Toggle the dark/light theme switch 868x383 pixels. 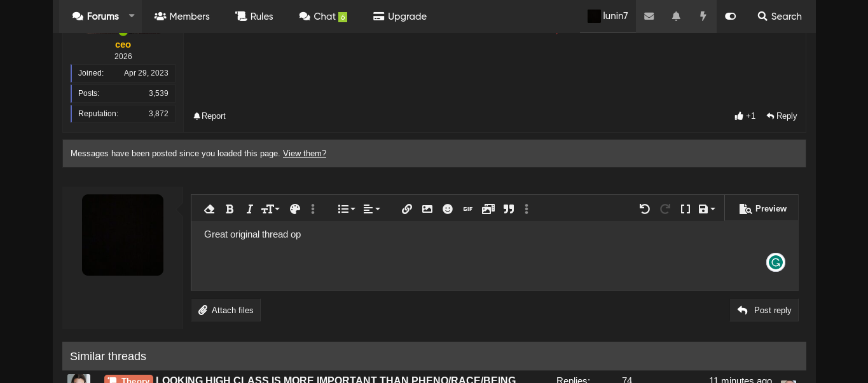730,17
